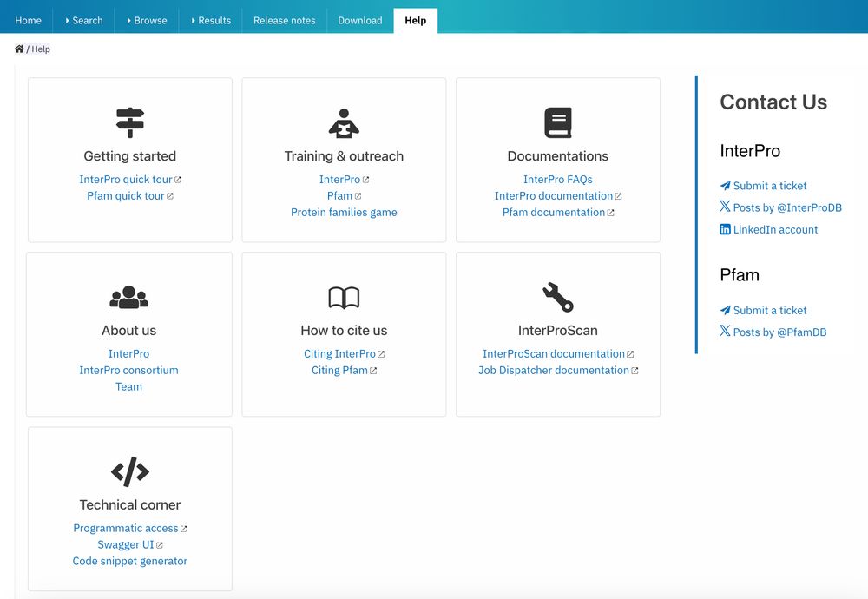Click Posts by @InterProDB
Image resolution: width=868 pixels, height=599 pixels.
(787, 207)
